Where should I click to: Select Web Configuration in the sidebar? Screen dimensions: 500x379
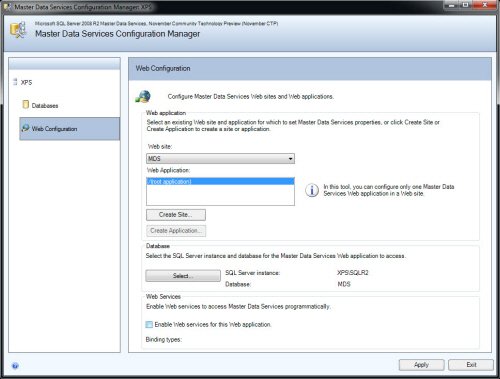pyautogui.click(x=69, y=129)
